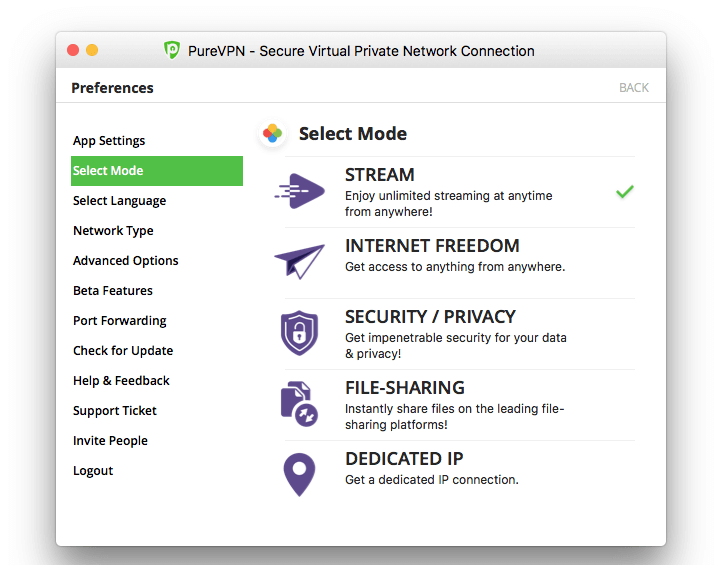Click the Security / Privacy shield lock icon
Screen dimensions: 722x565
click(x=299, y=332)
